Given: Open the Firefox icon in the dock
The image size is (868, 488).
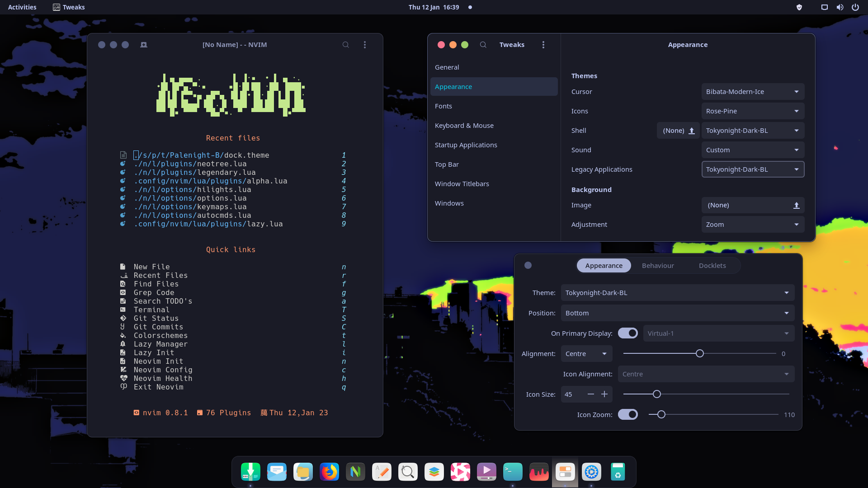Looking at the screenshot, I should click(329, 472).
